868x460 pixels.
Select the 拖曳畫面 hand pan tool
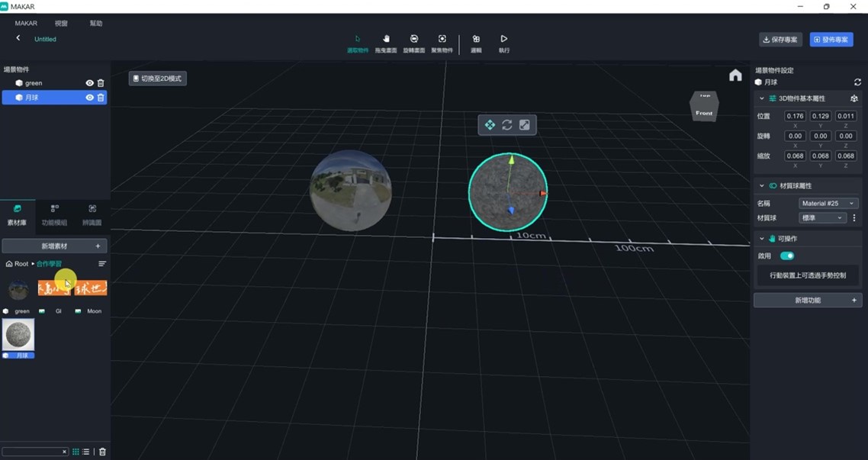(x=386, y=41)
